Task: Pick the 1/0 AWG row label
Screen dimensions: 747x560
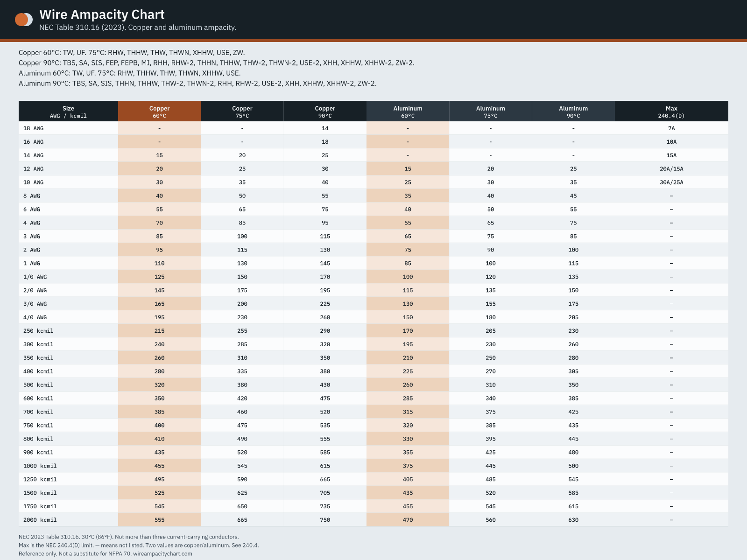Action: pos(35,277)
